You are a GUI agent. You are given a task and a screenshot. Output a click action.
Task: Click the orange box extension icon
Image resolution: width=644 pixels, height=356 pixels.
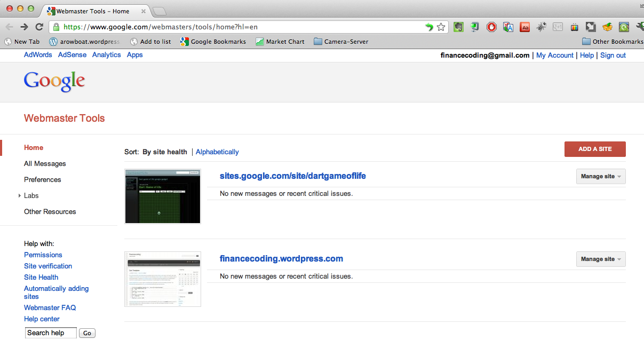point(607,27)
